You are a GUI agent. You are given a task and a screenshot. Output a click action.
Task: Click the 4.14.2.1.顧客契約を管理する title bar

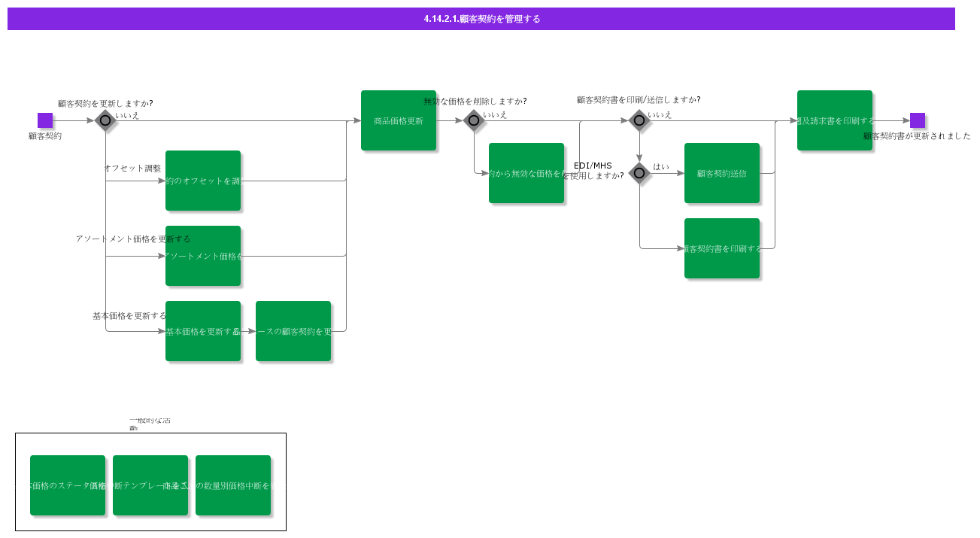481,19
